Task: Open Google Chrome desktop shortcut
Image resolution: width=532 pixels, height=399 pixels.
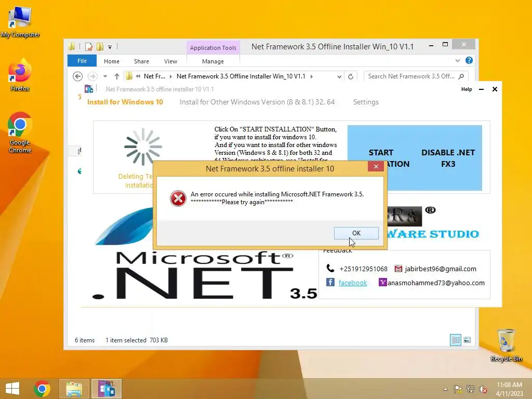Action: coord(20,132)
